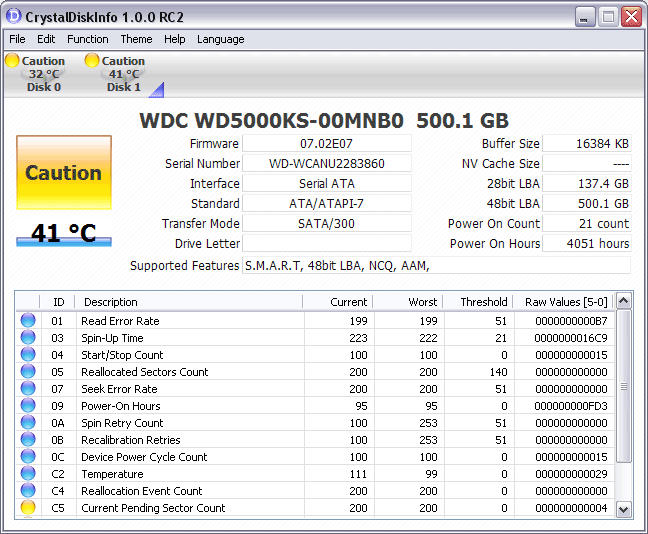Click the 48bit LBA value 500.1 GB
This screenshot has height=534, width=648.
[587, 203]
